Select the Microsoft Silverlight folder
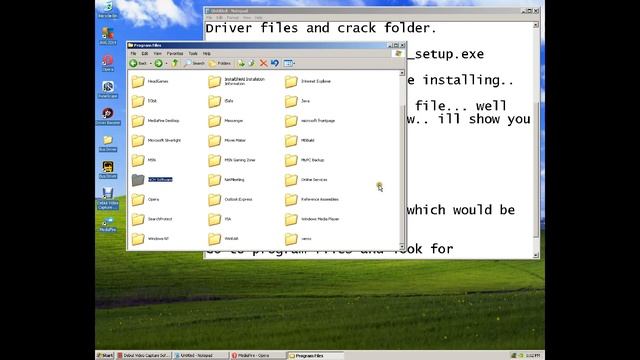The width and height of the screenshot is (640, 360). click(156, 140)
